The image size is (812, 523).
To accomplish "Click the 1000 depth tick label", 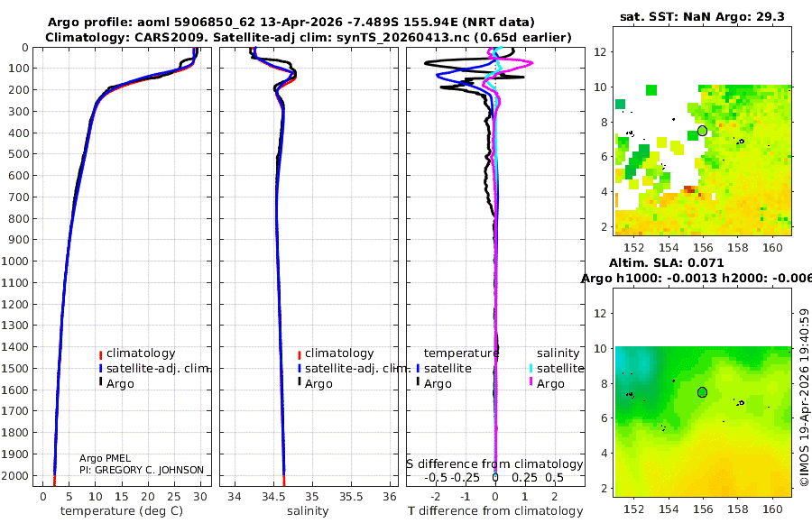I will [x=14, y=261].
